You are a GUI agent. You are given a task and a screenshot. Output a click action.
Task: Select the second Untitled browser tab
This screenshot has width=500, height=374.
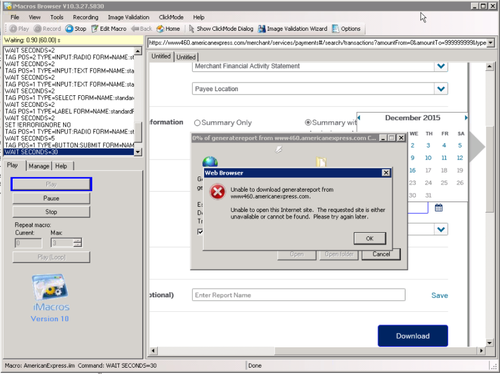pyautogui.click(x=186, y=57)
